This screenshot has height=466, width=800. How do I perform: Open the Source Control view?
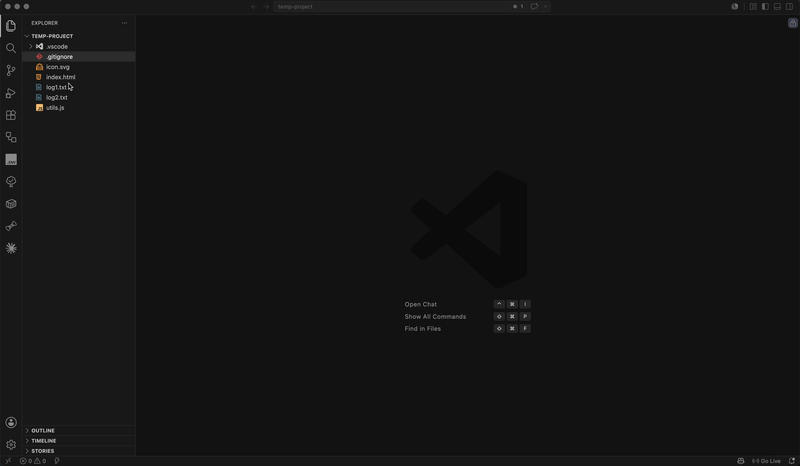[11, 70]
